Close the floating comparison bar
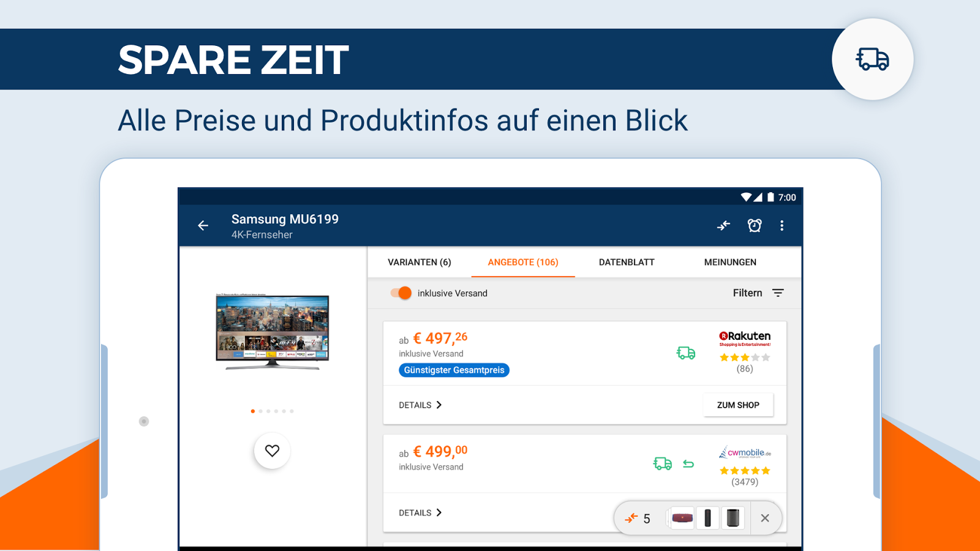This screenshot has width=980, height=551. point(765,519)
